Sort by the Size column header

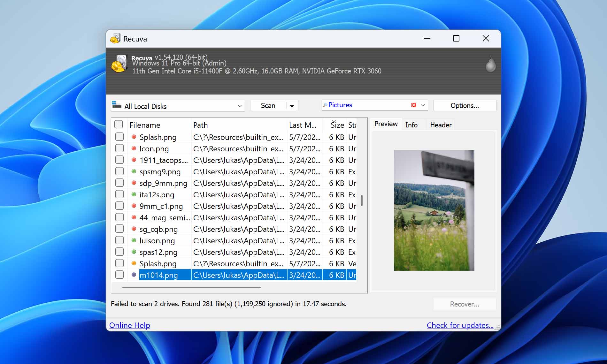334,125
